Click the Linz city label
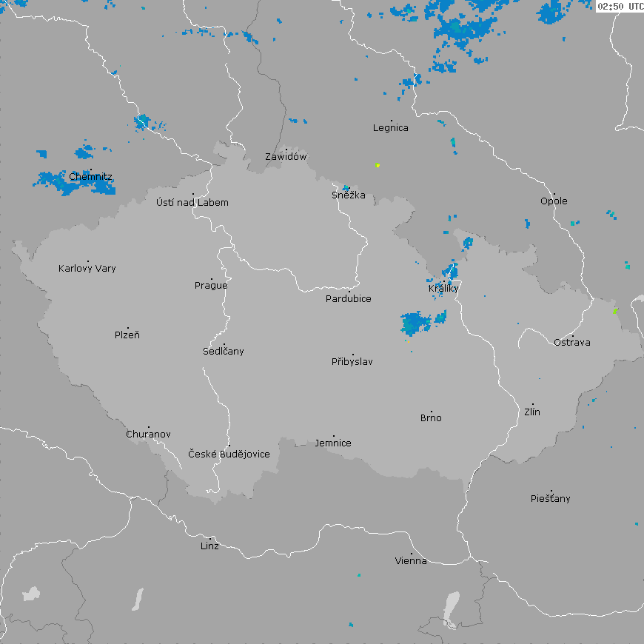This screenshot has width=644, height=644. 209,546
